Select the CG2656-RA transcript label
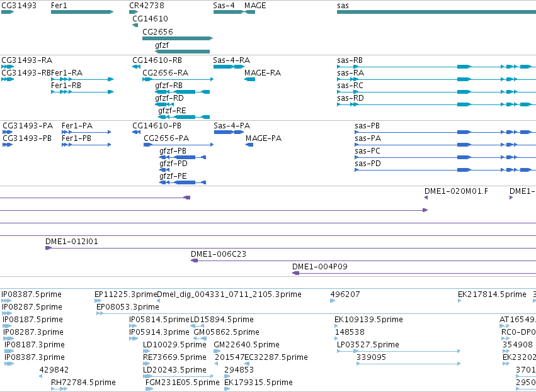The width and height of the screenshot is (536, 392). (x=166, y=73)
